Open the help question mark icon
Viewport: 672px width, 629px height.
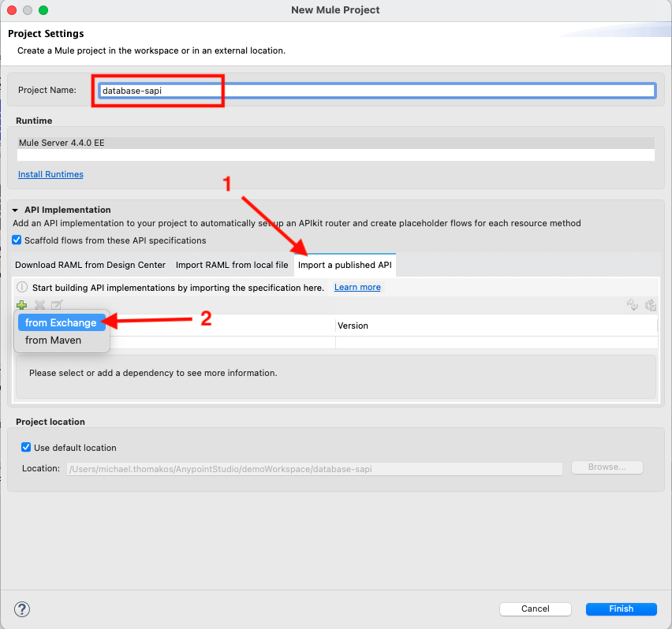pos(21,609)
